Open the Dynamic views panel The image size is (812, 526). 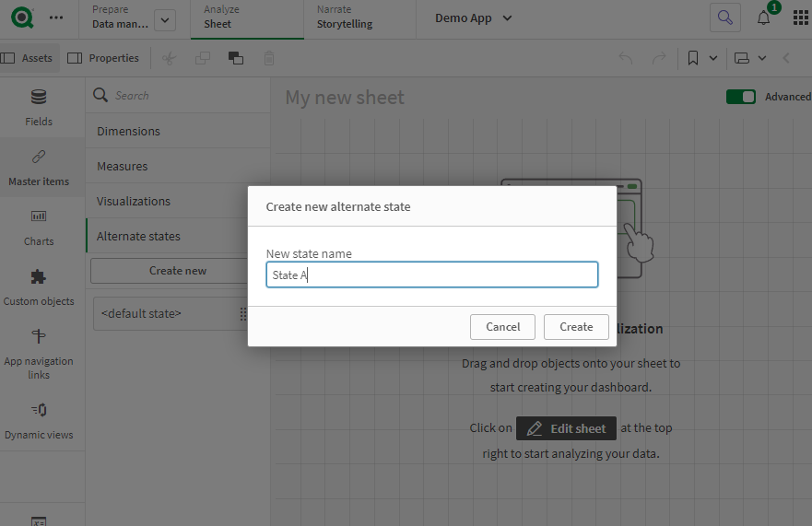pyautogui.click(x=39, y=421)
